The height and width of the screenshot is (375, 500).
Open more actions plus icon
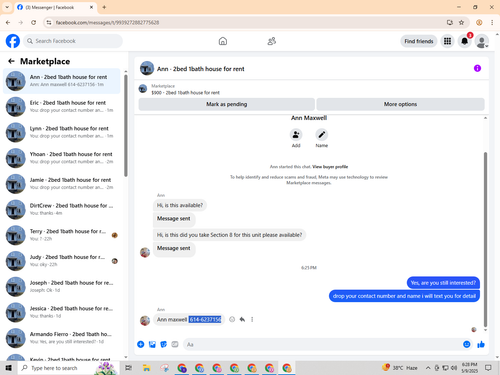pos(141,344)
